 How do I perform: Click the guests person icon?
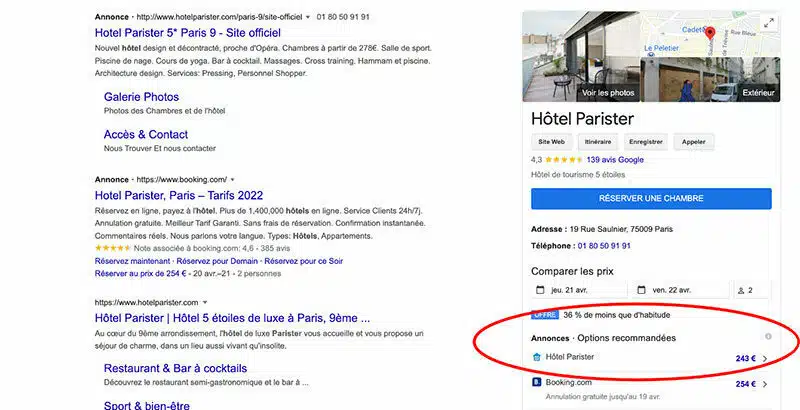click(x=741, y=290)
